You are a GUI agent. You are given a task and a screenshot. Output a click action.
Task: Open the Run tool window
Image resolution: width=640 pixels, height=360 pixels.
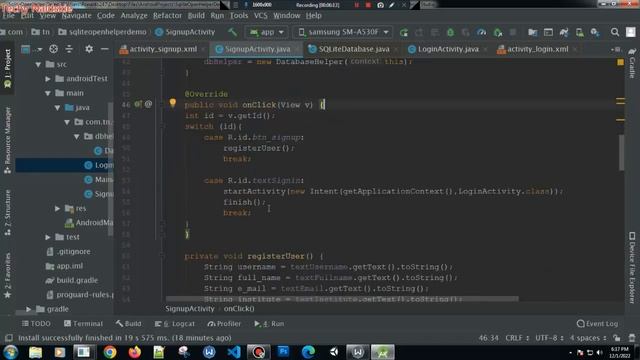[x=269, y=324]
